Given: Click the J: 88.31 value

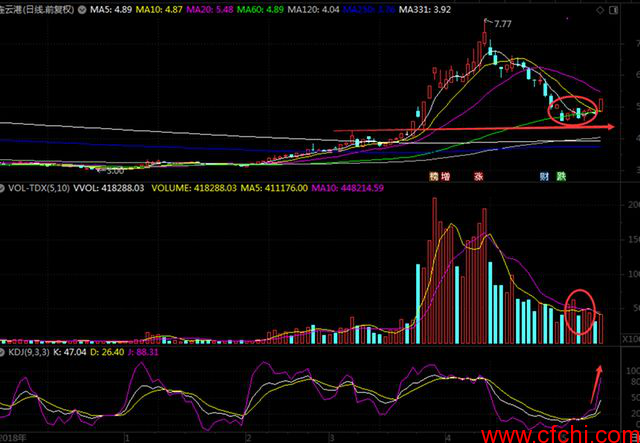Looking at the screenshot, I should pos(143,352).
